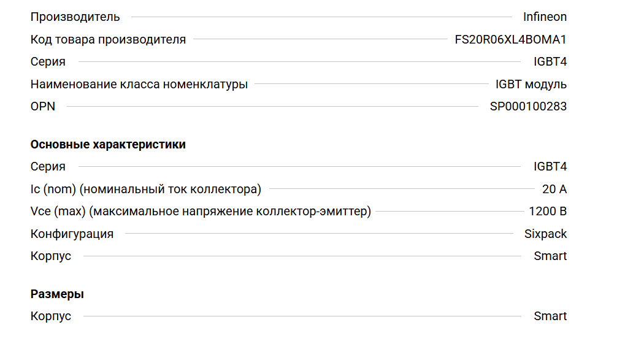Click the Smart value under Размеры
The height and width of the screenshot is (341, 644).
pos(550,316)
